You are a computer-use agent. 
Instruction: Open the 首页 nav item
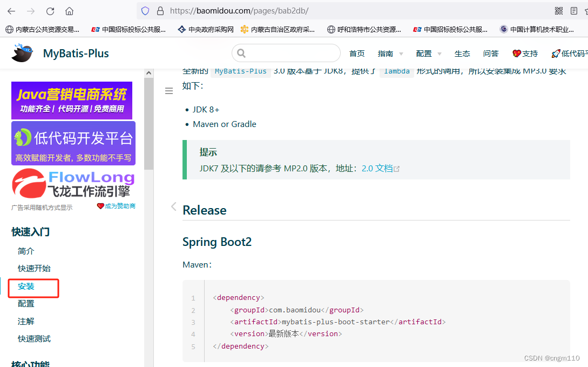[357, 54]
